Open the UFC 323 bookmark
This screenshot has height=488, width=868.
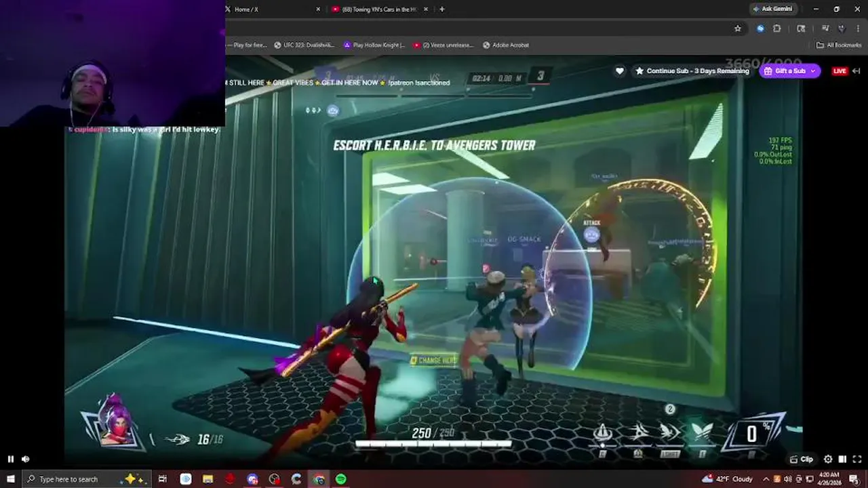[x=304, y=45]
